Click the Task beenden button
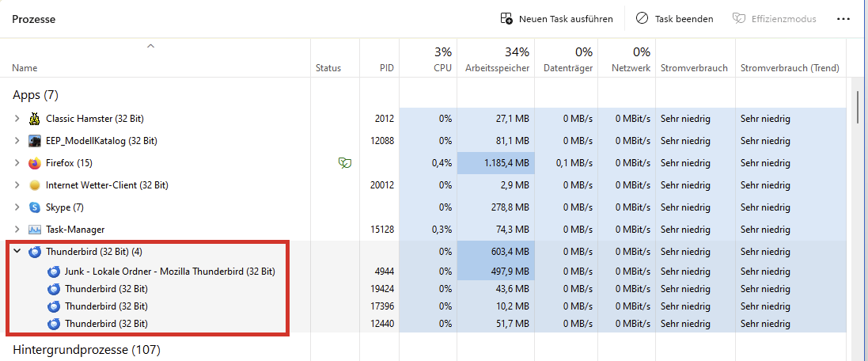The height and width of the screenshot is (361, 868). 674,19
